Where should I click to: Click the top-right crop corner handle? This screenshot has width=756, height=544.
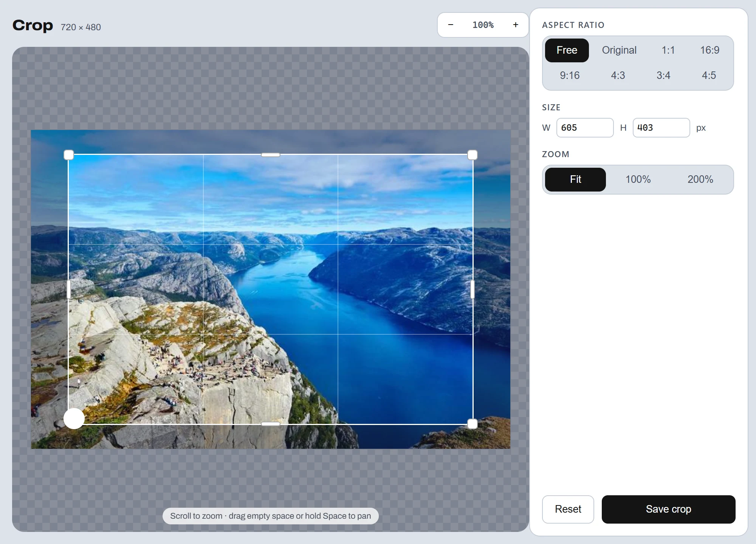click(472, 155)
